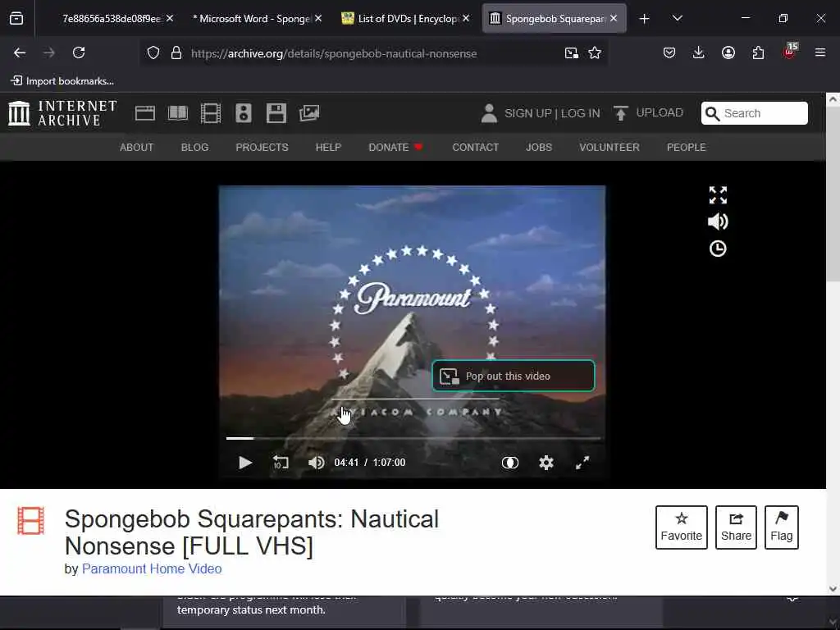Reload the current page
This screenshot has height=630, width=840.
(x=79, y=52)
